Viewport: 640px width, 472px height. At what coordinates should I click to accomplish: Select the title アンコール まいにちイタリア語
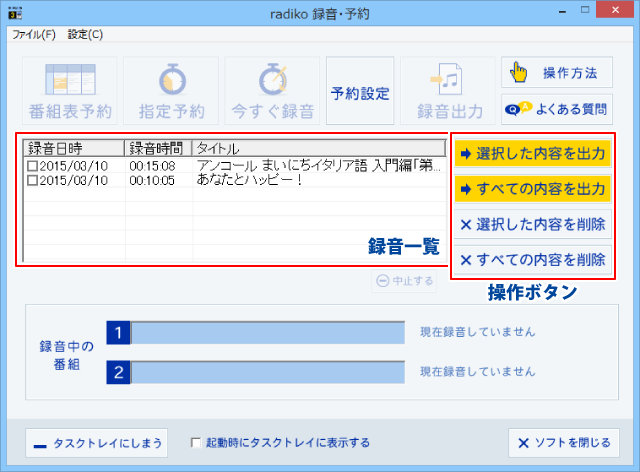pyautogui.click(x=319, y=166)
